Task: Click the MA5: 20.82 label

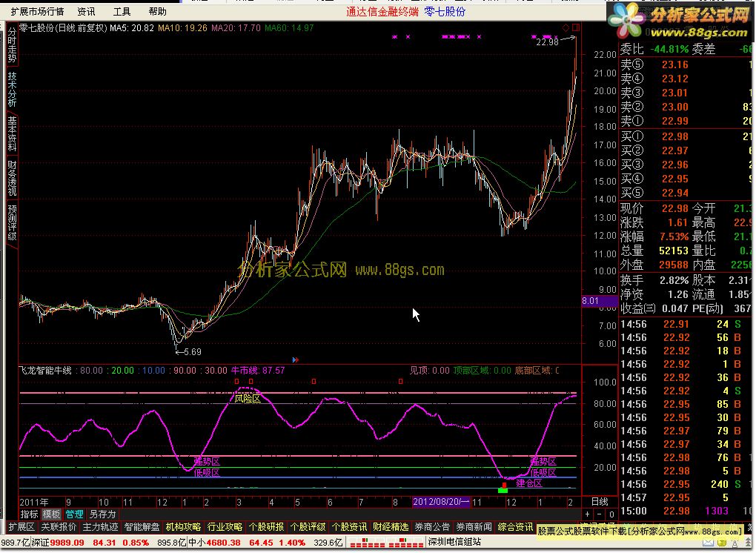Action: click(132, 28)
